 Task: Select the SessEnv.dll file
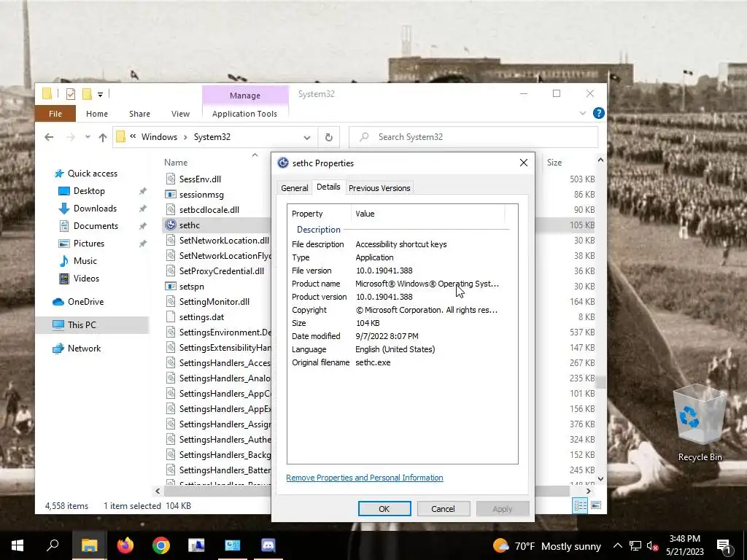(x=200, y=179)
